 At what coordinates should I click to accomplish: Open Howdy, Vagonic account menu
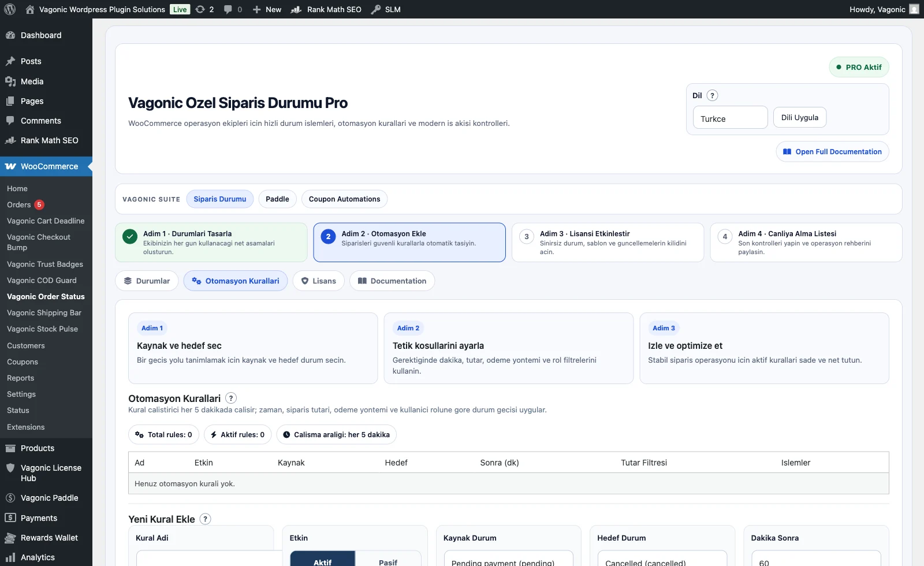(x=884, y=9)
